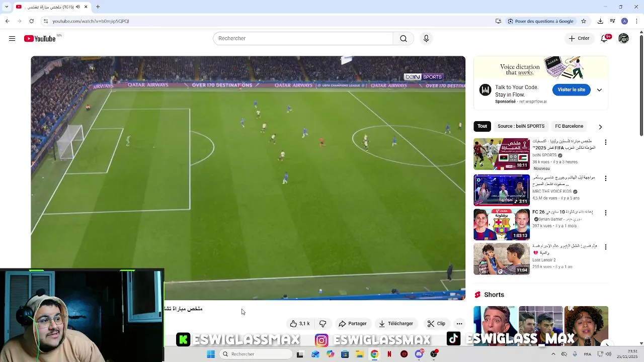The height and width of the screenshot is (362, 644).
Task: Click the Partager button
Action: pos(353,324)
